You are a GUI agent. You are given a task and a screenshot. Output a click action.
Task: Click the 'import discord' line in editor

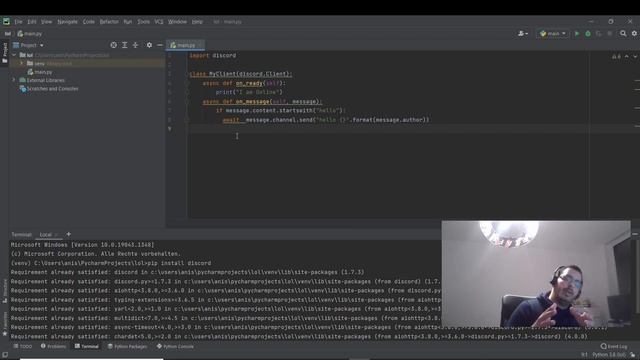(213, 55)
